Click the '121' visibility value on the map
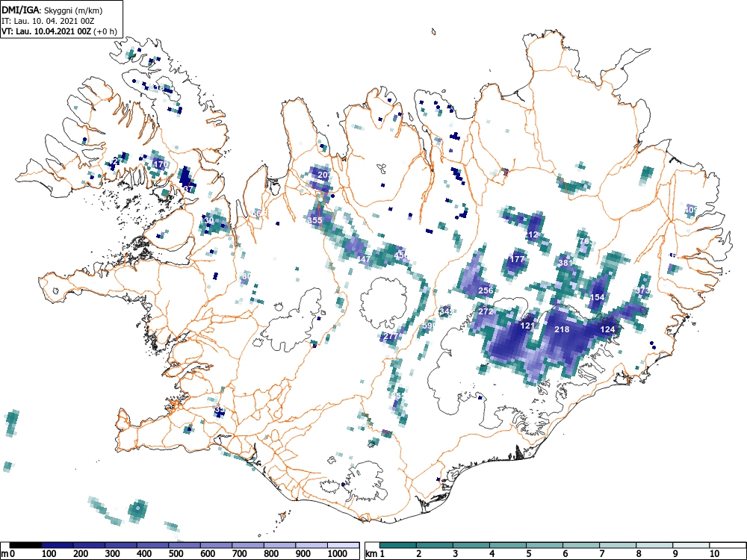 click(x=527, y=326)
